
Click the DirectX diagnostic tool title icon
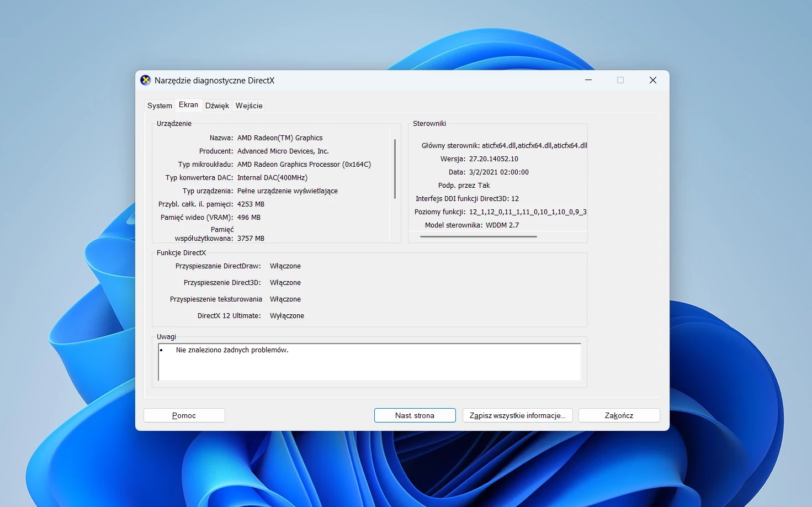pos(145,81)
